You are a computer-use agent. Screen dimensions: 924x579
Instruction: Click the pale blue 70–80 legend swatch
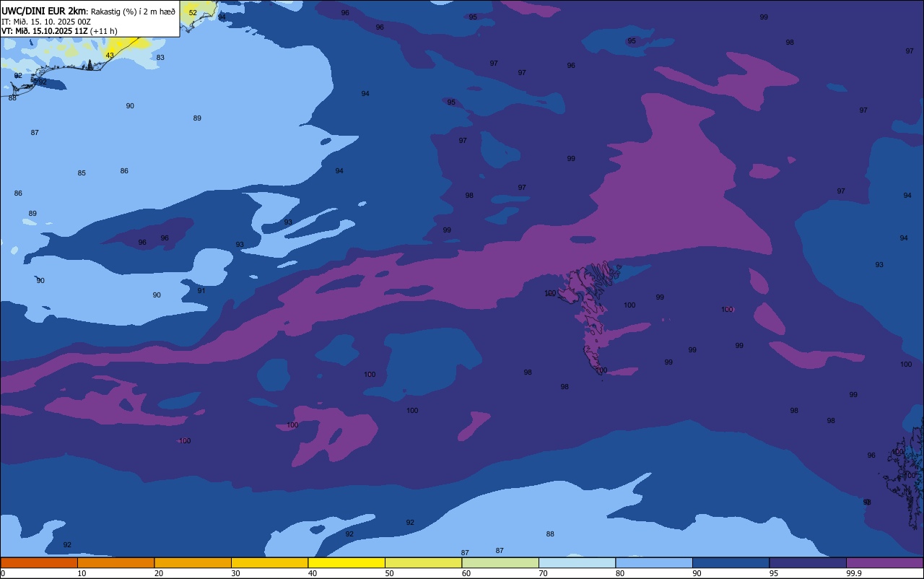pos(577,562)
